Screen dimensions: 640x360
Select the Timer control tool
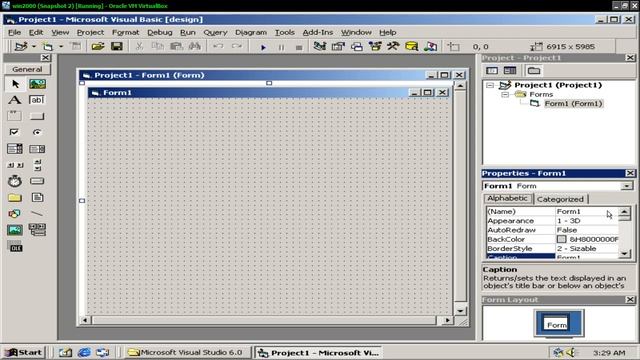pos(15,181)
